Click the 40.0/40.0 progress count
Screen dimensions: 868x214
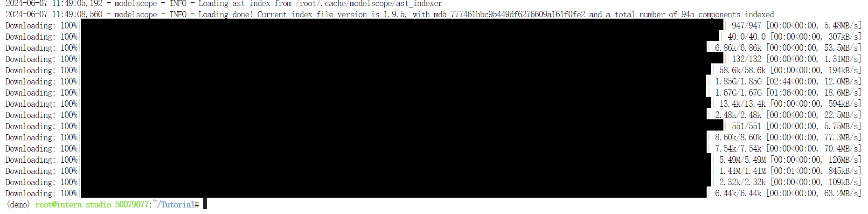click(747, 37)
